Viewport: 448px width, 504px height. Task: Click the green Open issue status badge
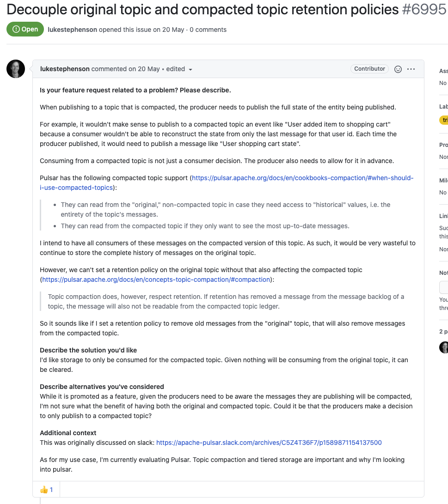(25, 29)
